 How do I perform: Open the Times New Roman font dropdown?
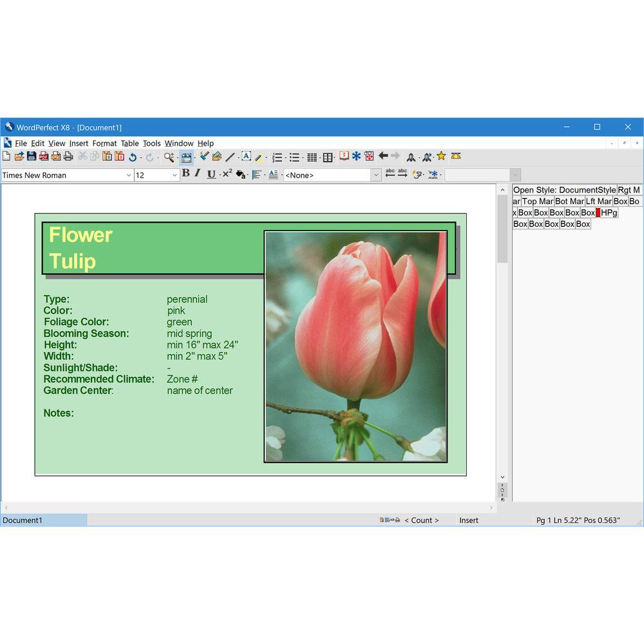tap(128, 175)
